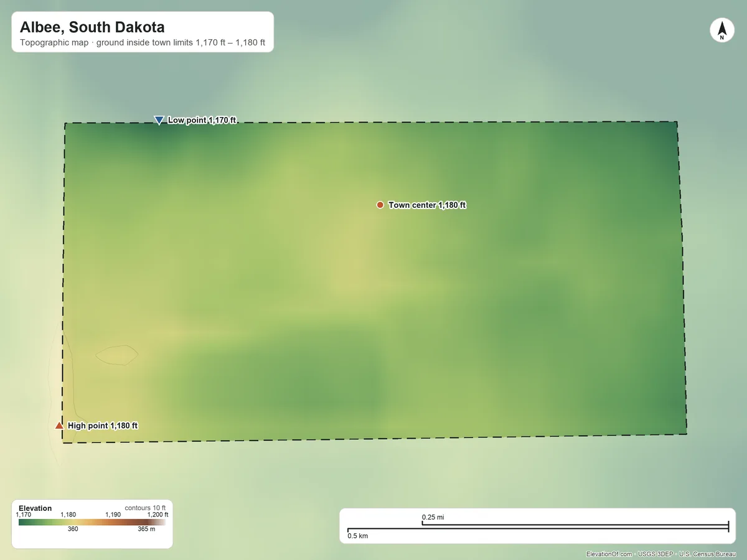Click the red high point triangle marker
Viewport: 747px width, 560px height.
tap(59, 426)
